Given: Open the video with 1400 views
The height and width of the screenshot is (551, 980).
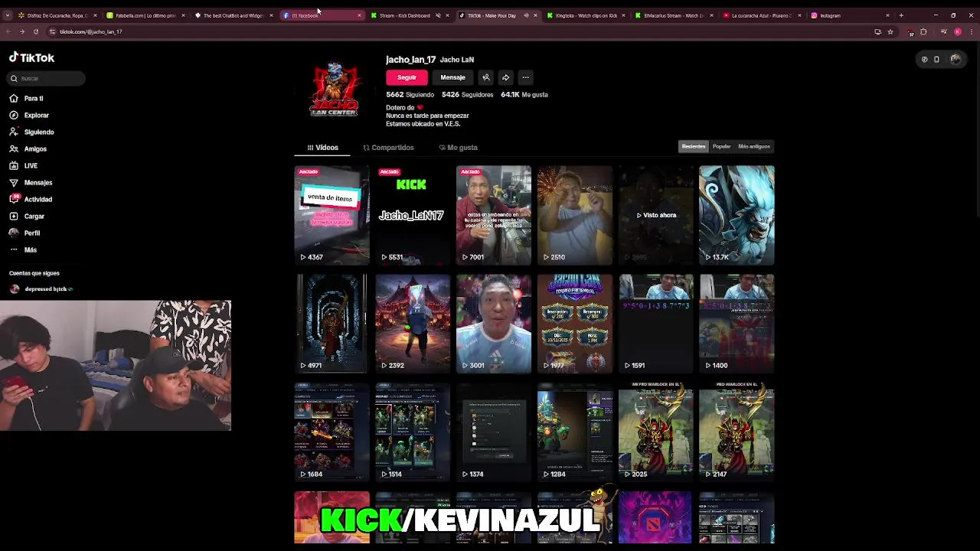Looking at the screenshot, I should point(737,323).
